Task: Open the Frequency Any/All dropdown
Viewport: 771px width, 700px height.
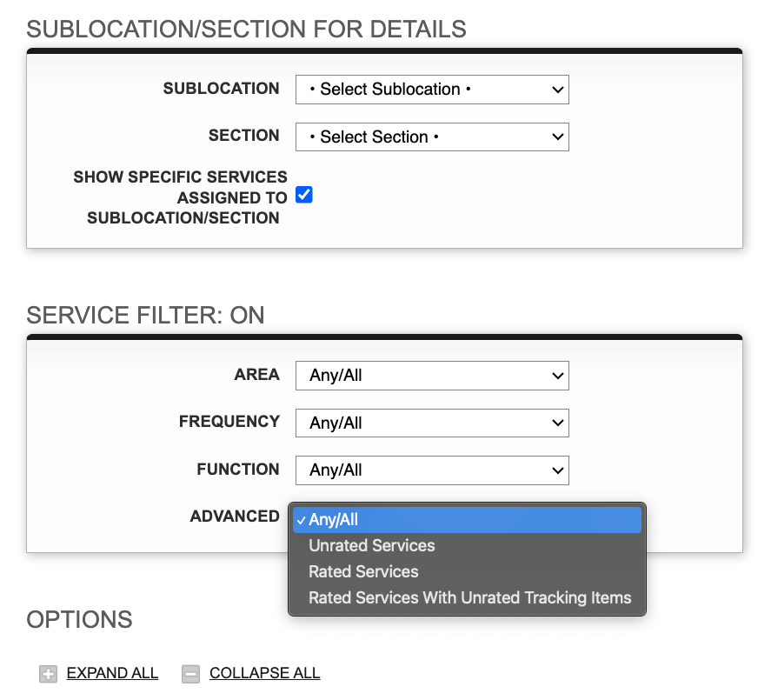Action: [432, 423]
